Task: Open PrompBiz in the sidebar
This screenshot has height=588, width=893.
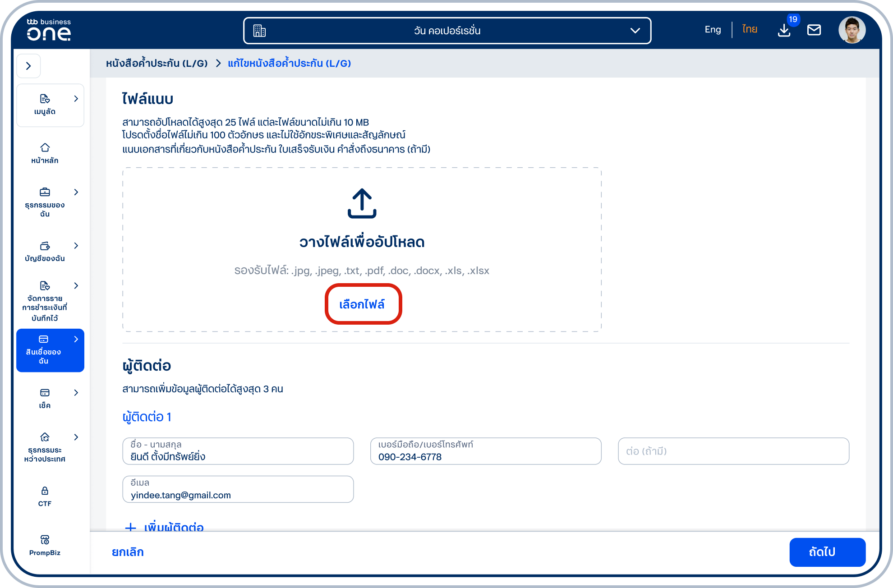Action: (x=45, y=546)
